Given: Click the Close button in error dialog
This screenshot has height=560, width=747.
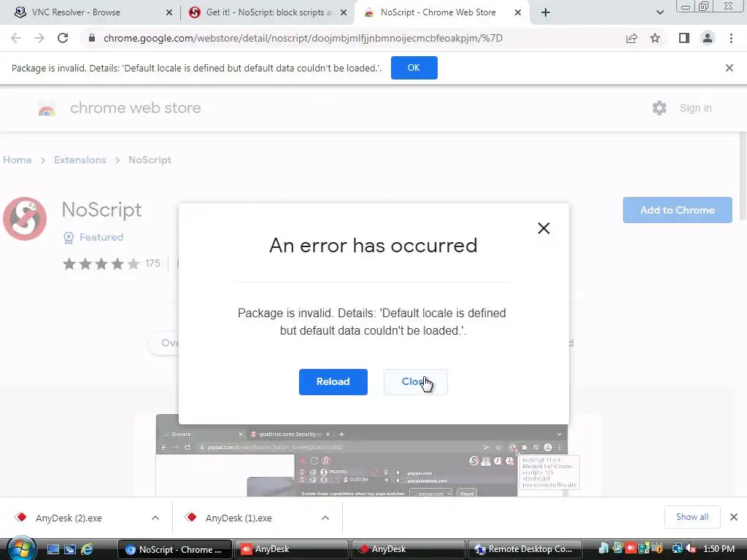Looking at the screenshot, I should coord(415,381).
